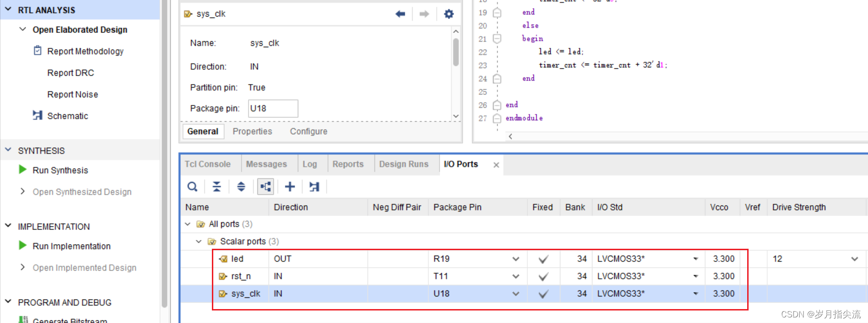The width and height of the screenshot is (868, 323).
Task: Open Package Pin dropdown for sys_clk U18
Action: point(516,294)
